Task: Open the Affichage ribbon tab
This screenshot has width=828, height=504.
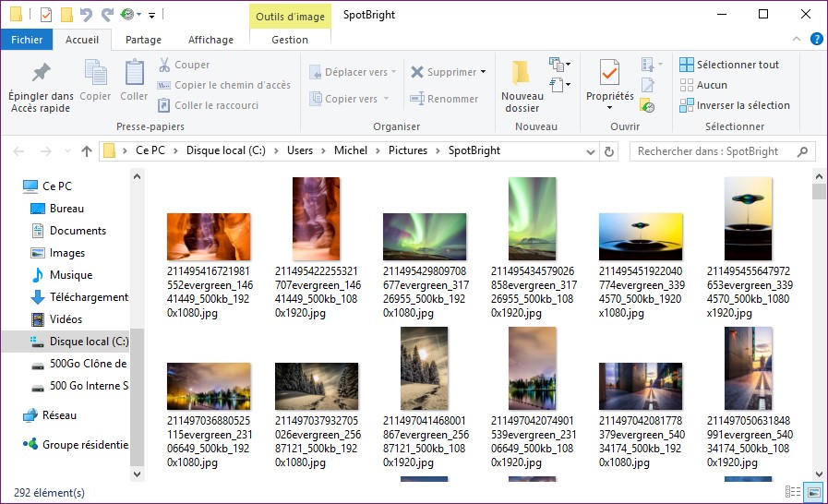Action: coord(210,40)
